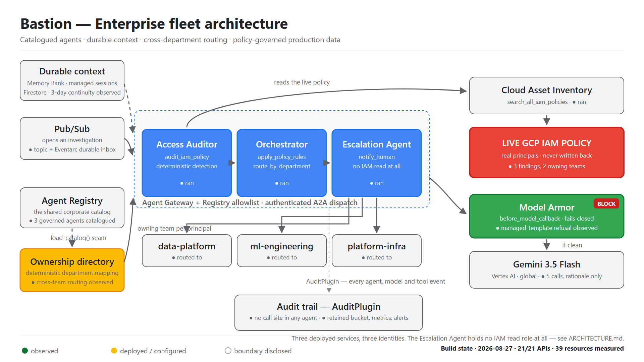Click the Bastion Enterprise fleet architecture title
The width and height of the screenshot is (644, 362).
click(x=154, y=24)
